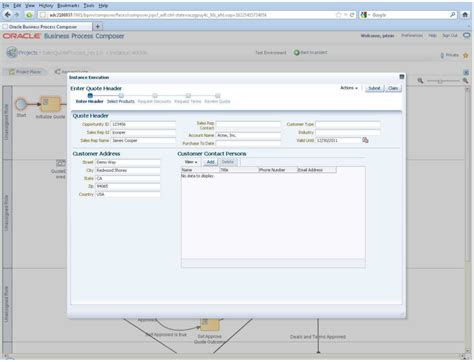Open the browser History menu
474x362 pixels.
pyautogui.click(x=46, y=5)
